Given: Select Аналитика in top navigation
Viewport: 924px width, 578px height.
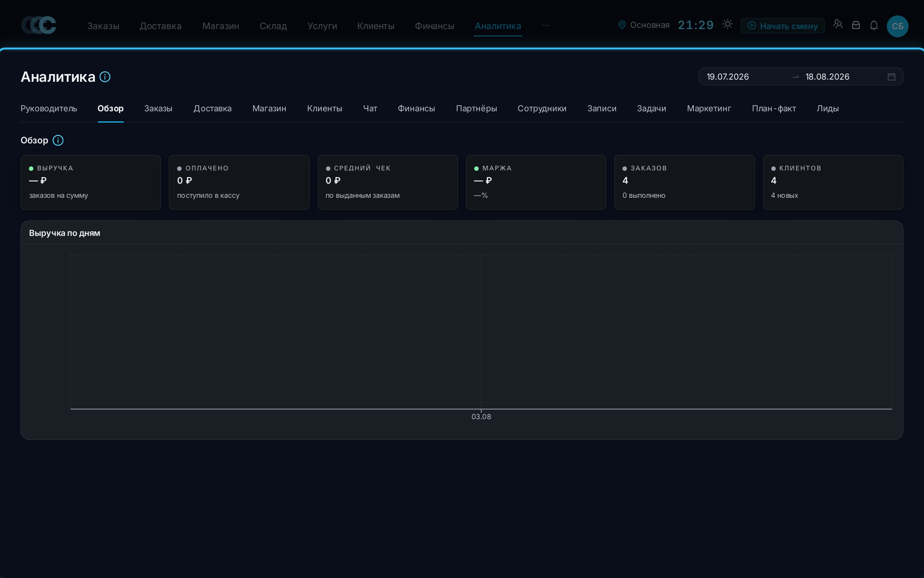Looking at the screenshot, I should pos(498,26).
